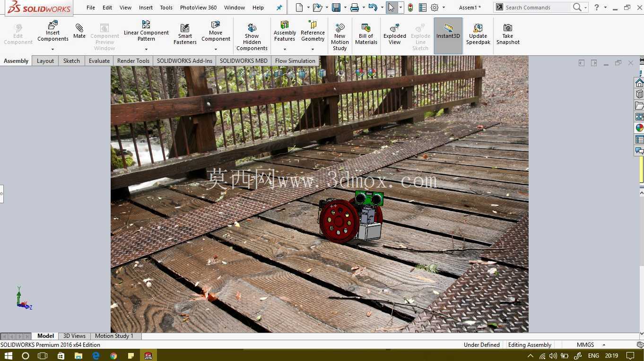Toggle the Instant3D button
Image resolution: width=644 pixels, height=361 pixels.
coord(448,35)
